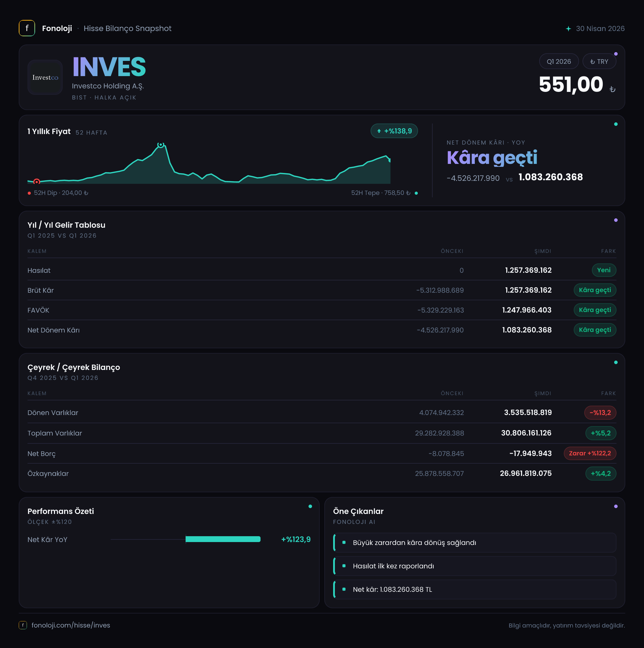Click the "30 Nisan 2026" date
Viewport: 644px width, 648px height.
pos(600,28)
